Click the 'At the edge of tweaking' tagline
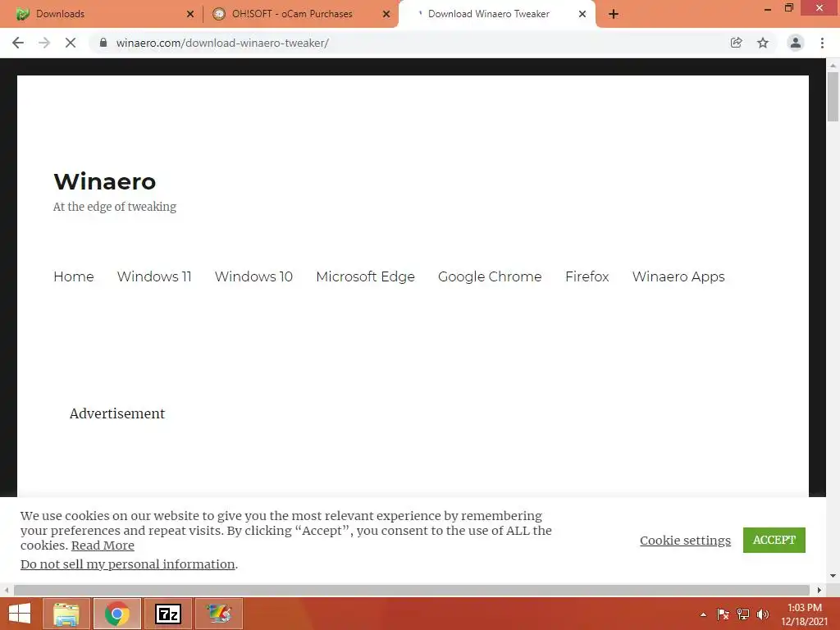 115,207
